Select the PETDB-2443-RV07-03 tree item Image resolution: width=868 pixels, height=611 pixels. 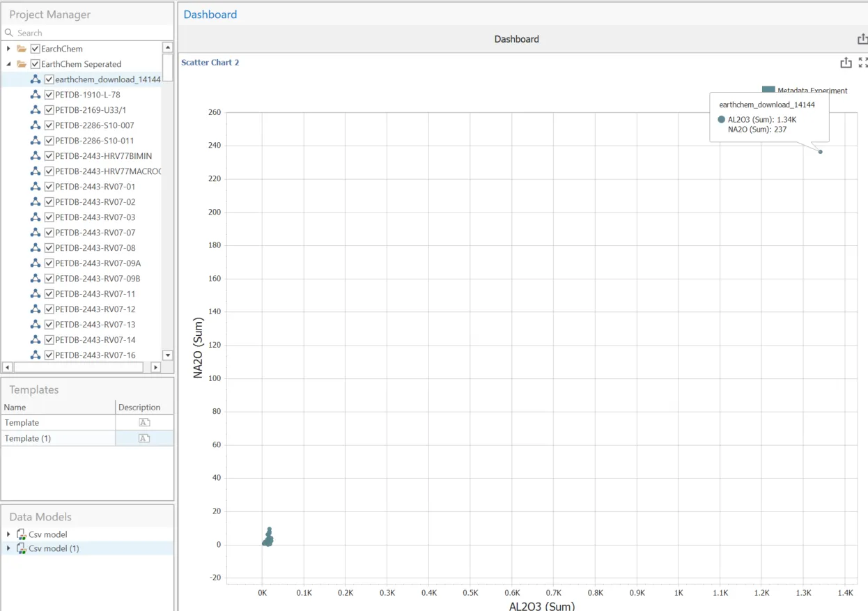[95, 217]
